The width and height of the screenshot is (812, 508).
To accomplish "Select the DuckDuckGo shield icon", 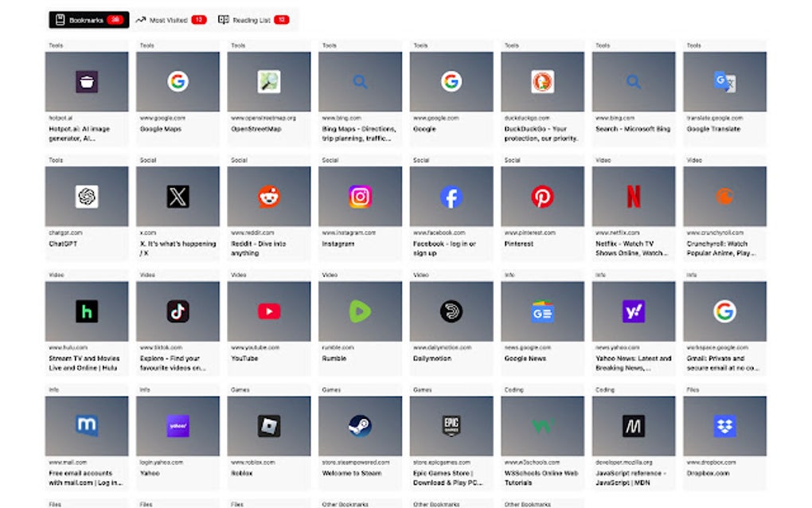I will point(541,80).
